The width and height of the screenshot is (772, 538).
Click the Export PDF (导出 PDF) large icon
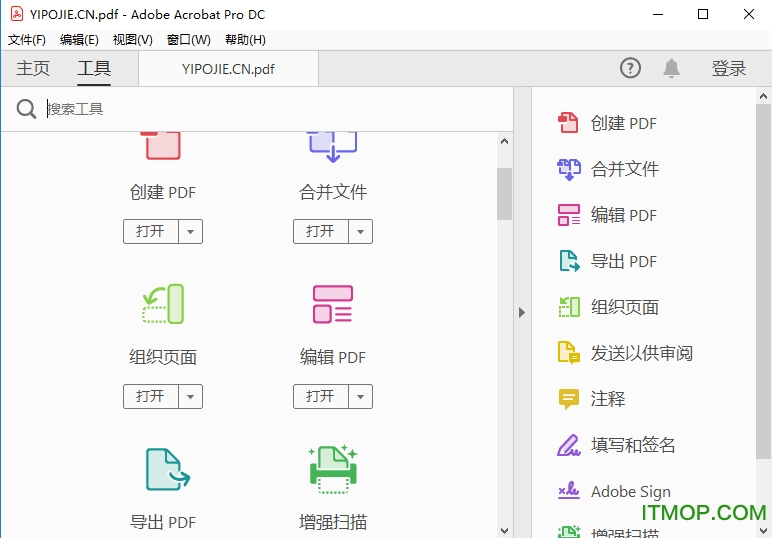[167, 469]
